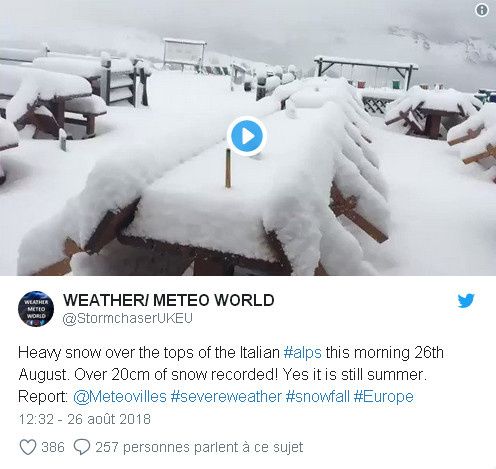
Task: Click the 12:32 - 26 août 2018 timestamp
Action: click(85, 419)
